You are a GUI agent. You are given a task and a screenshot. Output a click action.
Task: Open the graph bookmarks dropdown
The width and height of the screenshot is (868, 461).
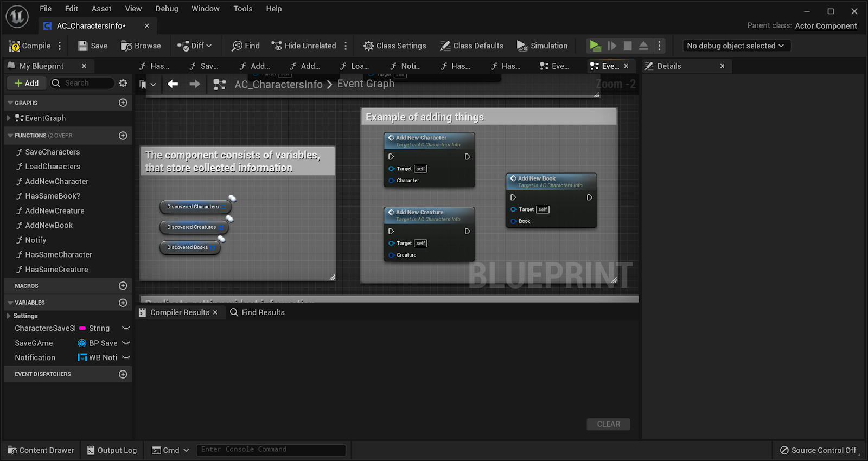tap(148, 84)
